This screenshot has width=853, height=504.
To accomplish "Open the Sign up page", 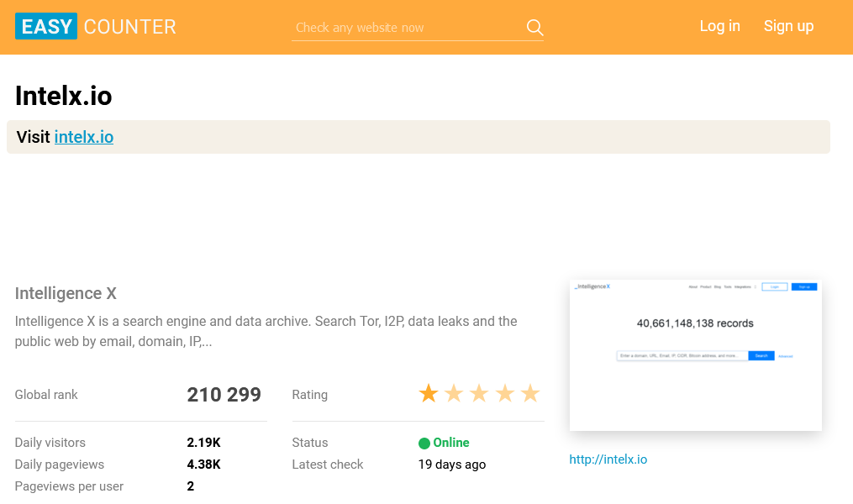I will [x=788, y=26].
